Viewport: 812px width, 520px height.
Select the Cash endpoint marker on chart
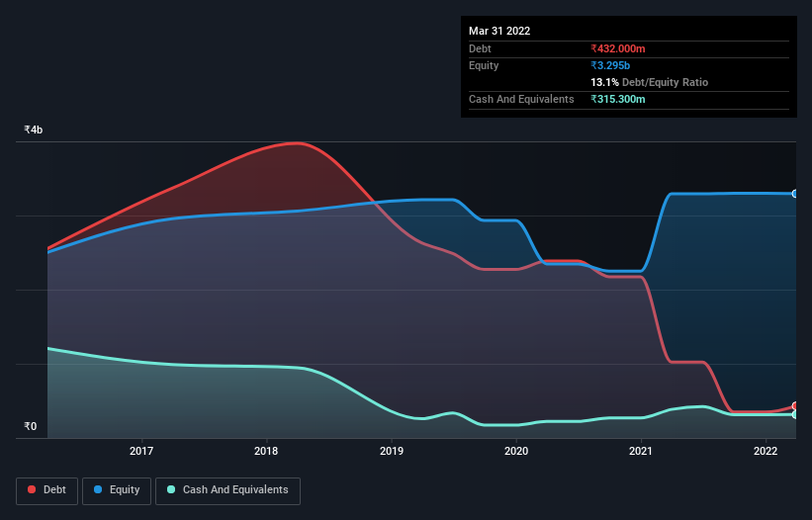coord(795,415)
